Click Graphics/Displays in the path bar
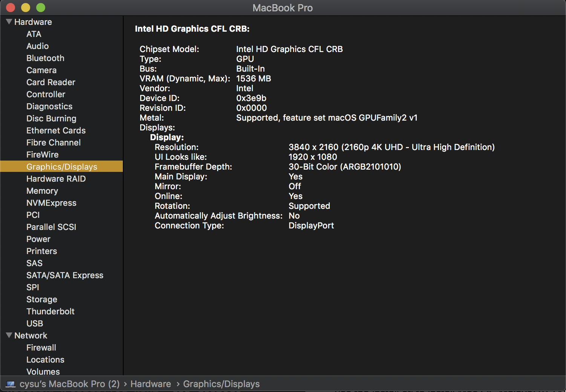 tap(222, 384)
